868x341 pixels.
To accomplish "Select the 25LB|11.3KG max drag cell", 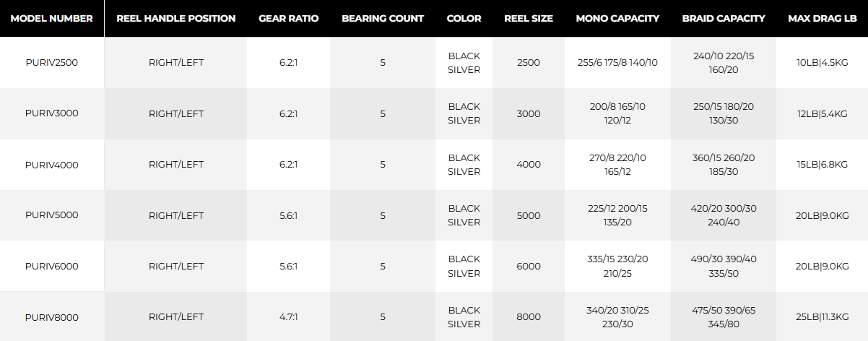I will coord(822,317).
